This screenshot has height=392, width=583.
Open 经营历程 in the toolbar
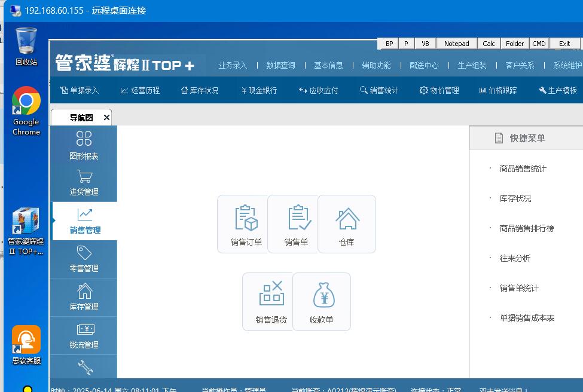click(x=140, y=90)
